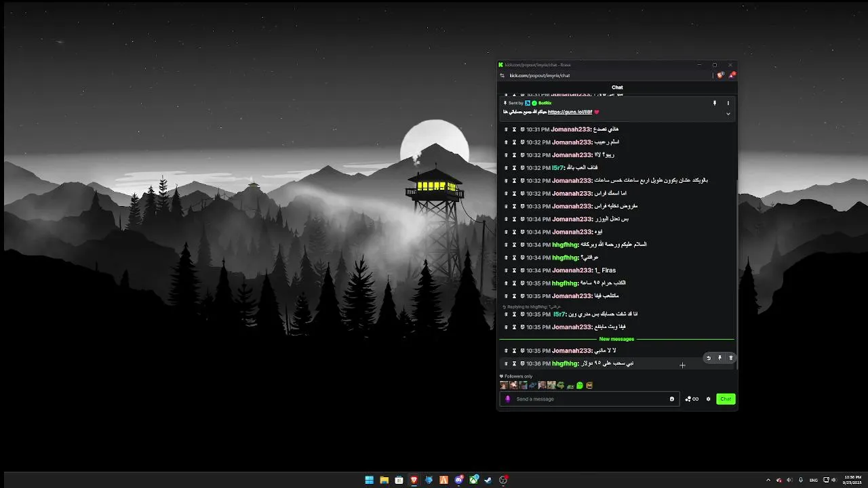Image resolution: width=868 pixels, height=488 pixels.
Task: Click "Replying to hhgfhhg" reply reference
Action: coord(532,306)
